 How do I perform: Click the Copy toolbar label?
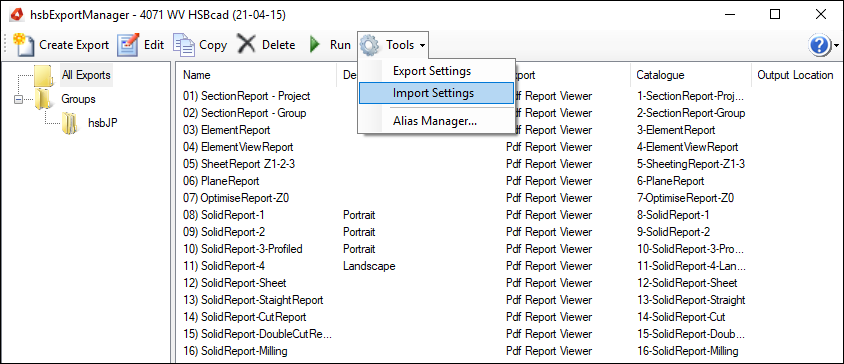(213, 46)
